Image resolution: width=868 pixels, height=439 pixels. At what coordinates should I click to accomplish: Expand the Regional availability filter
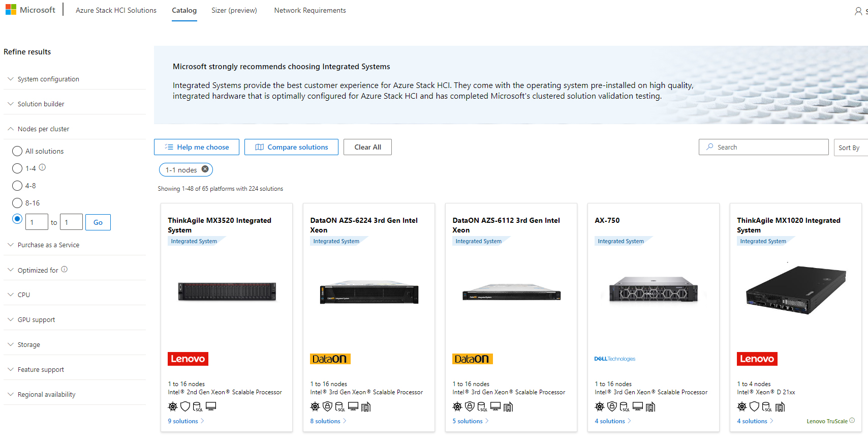pos(75,394)
